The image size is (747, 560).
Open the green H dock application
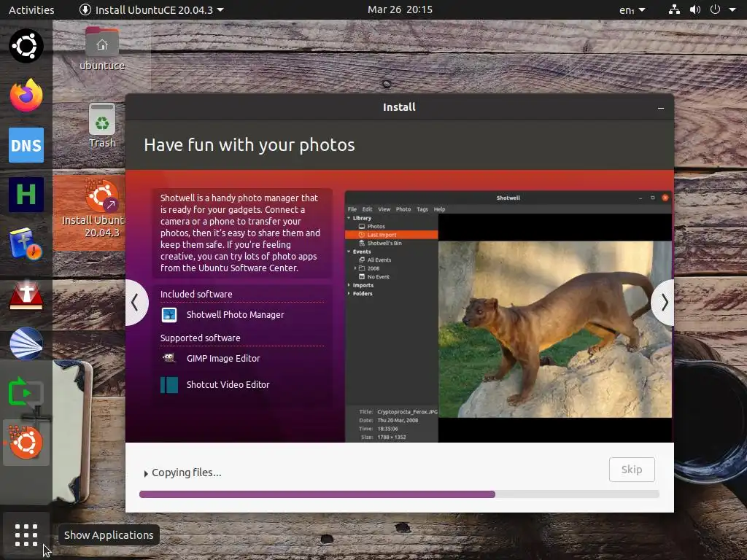click(x=26, y=195)
